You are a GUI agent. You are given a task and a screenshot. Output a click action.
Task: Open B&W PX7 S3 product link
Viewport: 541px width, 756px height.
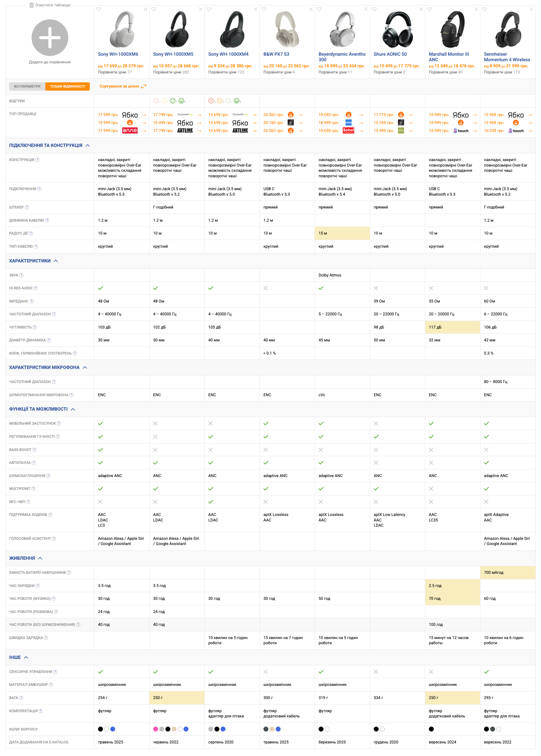[276, 54]
